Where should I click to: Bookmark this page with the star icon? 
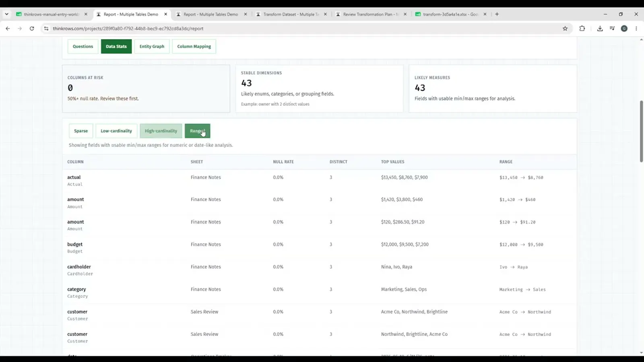(565, 29)
